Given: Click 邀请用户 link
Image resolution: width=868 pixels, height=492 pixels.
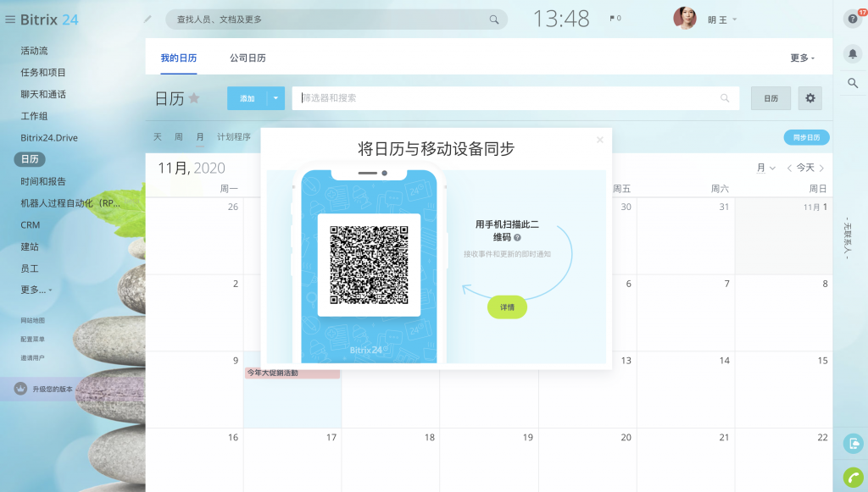Looking at the screenshot, I should 33,358.
